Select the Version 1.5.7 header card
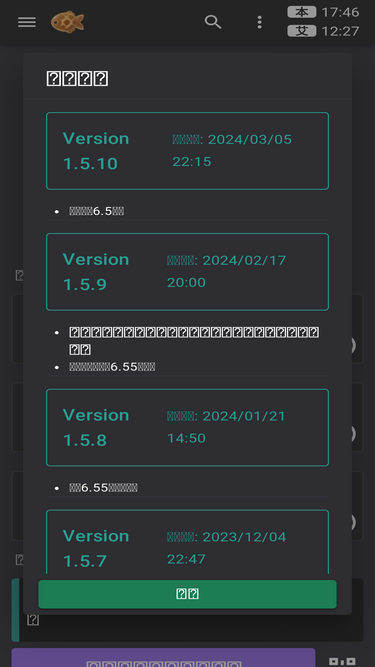375x667 pixels. click(x=188, y=542)
